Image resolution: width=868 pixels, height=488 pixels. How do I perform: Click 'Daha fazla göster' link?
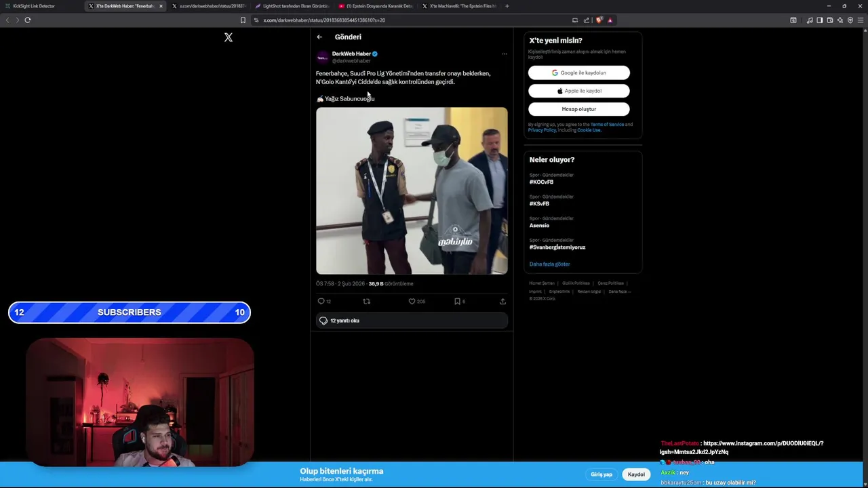[x=549, y=264]
